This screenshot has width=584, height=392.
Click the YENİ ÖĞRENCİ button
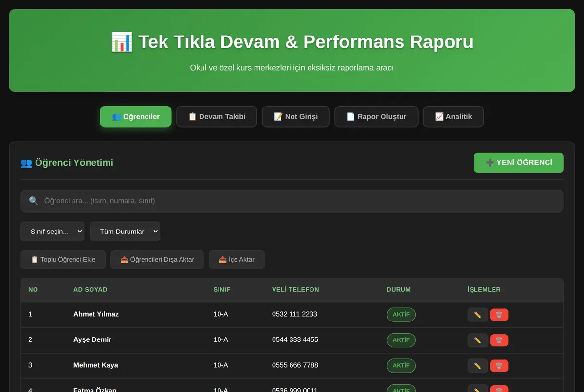click(519, 162)
